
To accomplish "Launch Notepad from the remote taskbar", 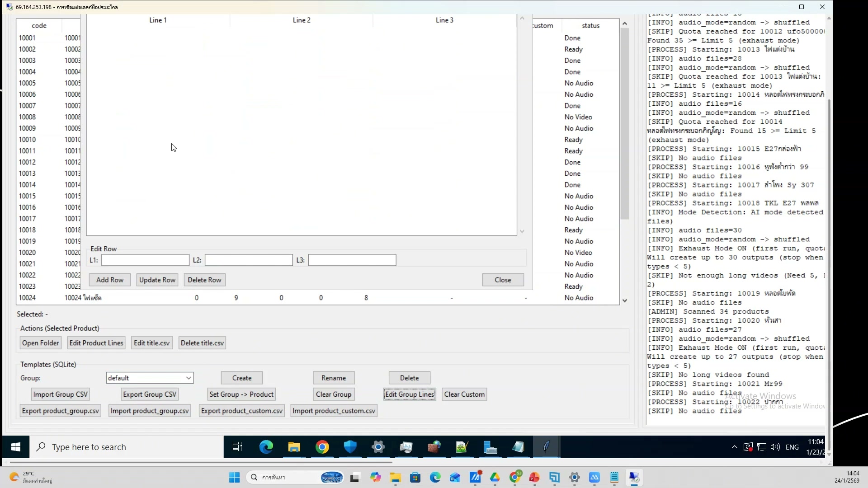I will click(x=518, y=447).
